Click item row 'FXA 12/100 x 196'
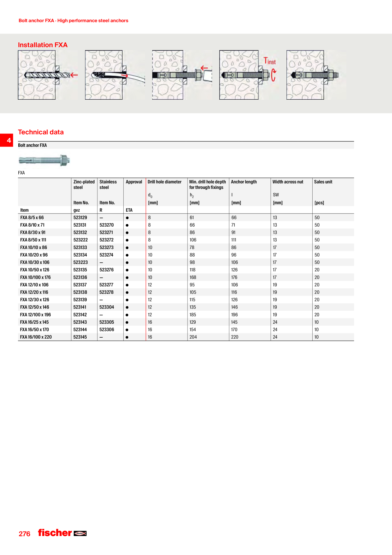 click(186, 315)
